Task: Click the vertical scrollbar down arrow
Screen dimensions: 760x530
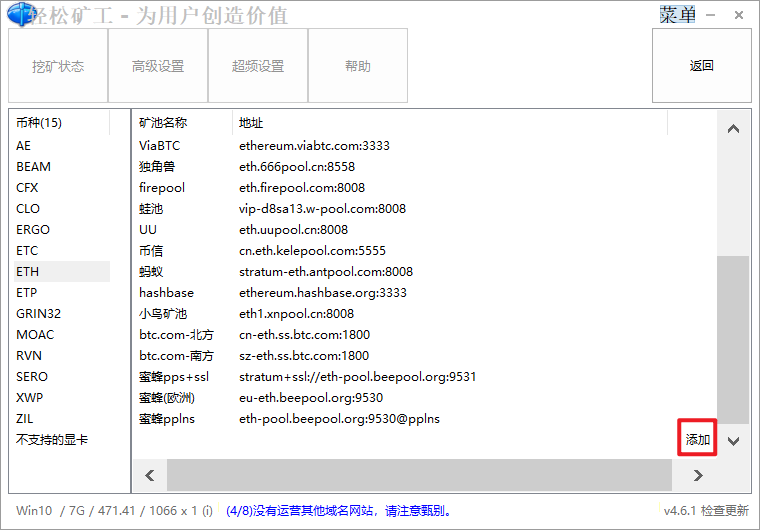Action: 733,441
